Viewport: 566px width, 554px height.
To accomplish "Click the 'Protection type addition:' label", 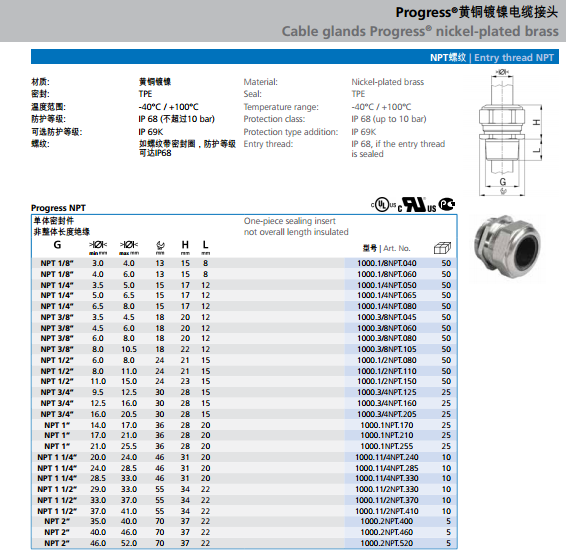I will [x=291, y=132].
